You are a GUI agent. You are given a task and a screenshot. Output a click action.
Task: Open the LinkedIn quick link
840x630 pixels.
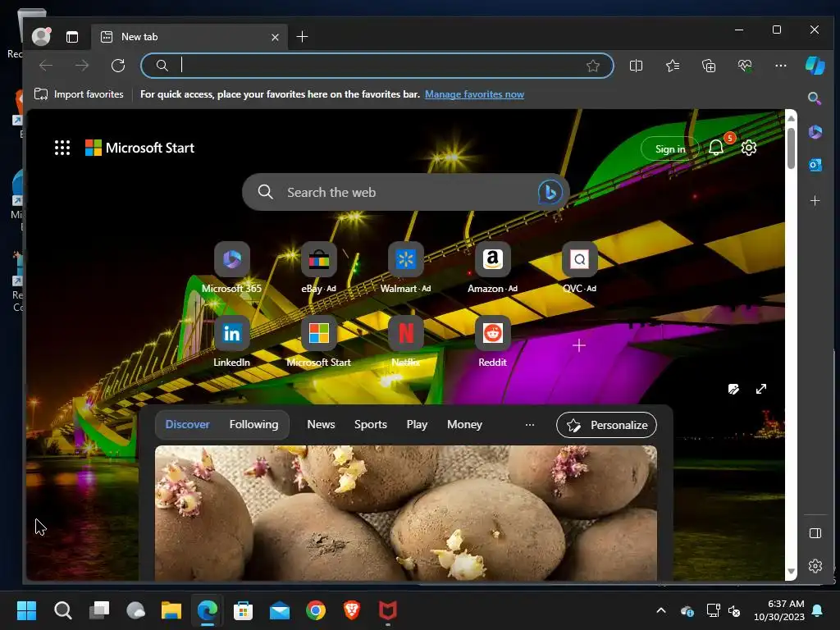click(x=231, y=342)
